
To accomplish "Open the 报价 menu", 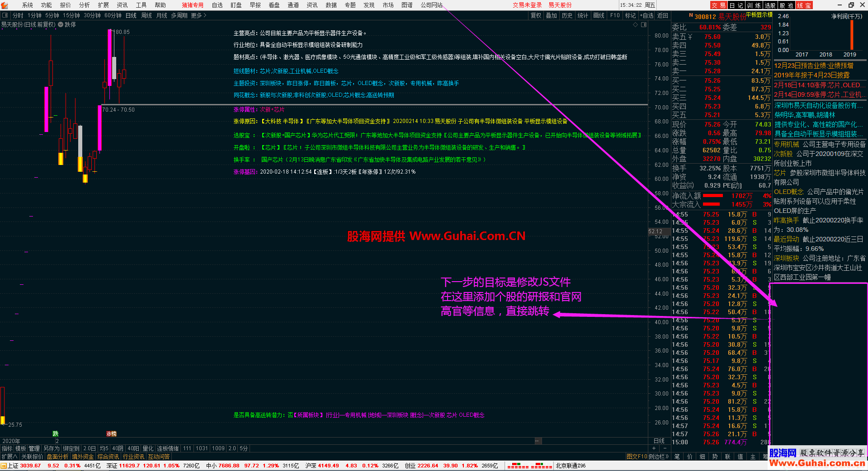I will click(66, 5).
